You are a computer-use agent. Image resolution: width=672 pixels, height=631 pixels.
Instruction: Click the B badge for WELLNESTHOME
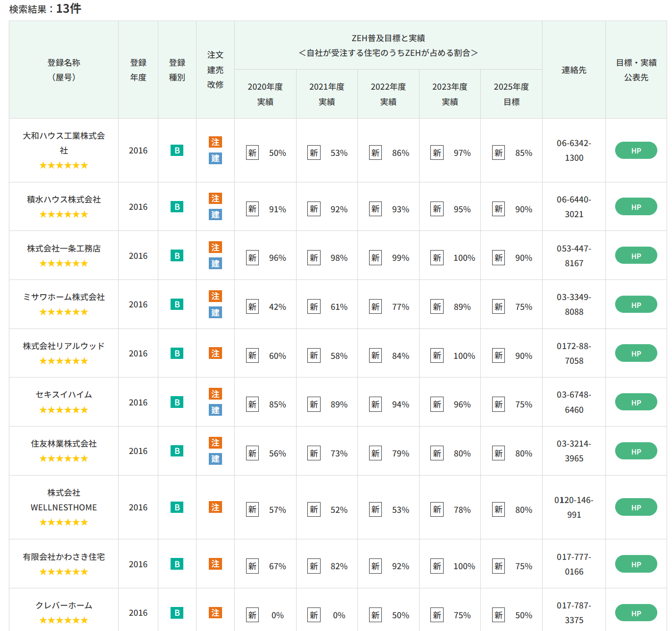tap(177, 507)
